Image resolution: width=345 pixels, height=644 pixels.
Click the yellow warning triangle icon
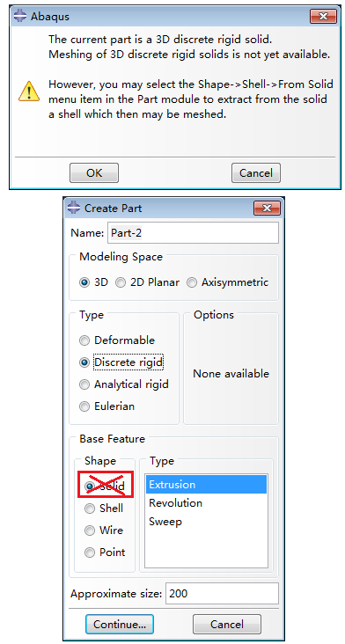point(29,91)
